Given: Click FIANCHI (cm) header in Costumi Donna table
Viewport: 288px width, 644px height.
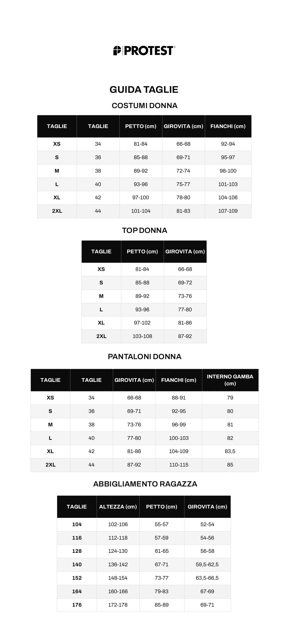Looking at the screenshot, I should [228, 126].
